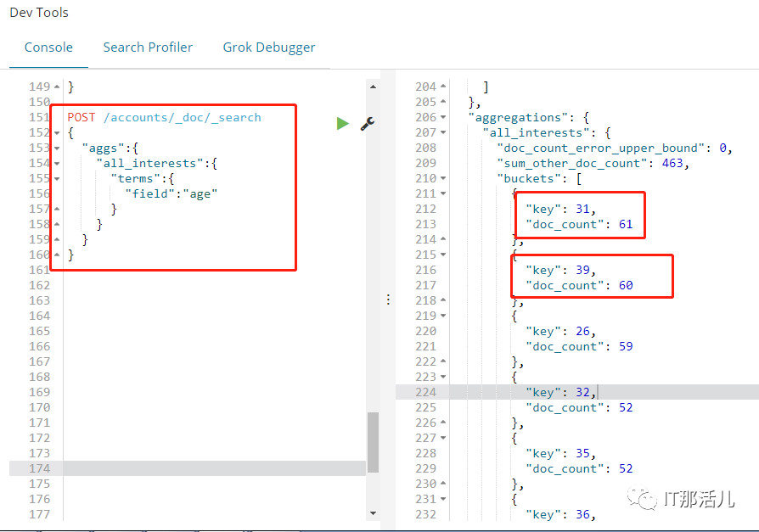
Task: Click the Dev Tools heading
Action: pyautogui.click(x=39, y=13)
